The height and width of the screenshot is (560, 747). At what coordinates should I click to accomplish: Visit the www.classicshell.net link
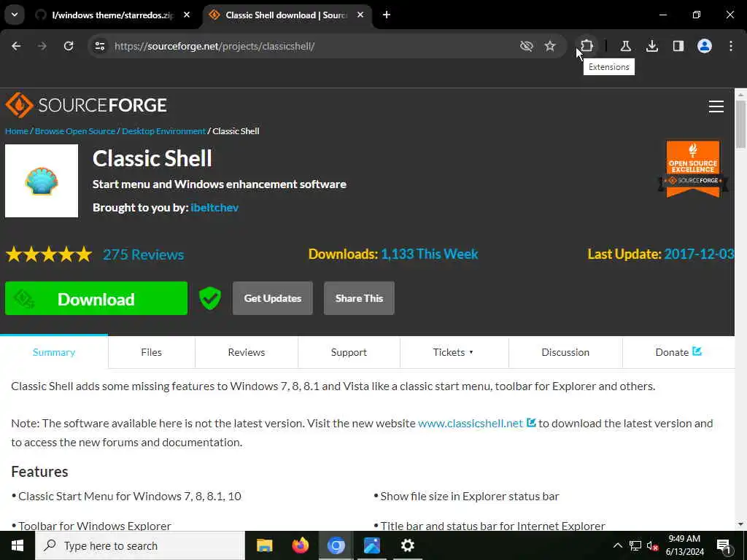pos(471,424)
